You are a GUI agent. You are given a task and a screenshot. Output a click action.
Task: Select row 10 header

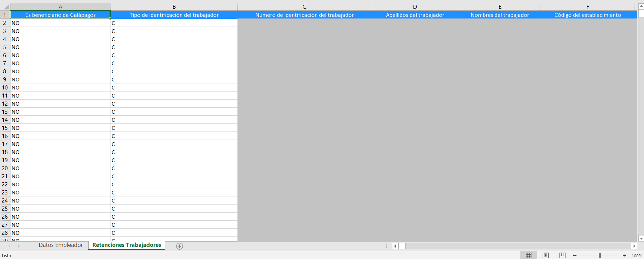coord(5,87)
